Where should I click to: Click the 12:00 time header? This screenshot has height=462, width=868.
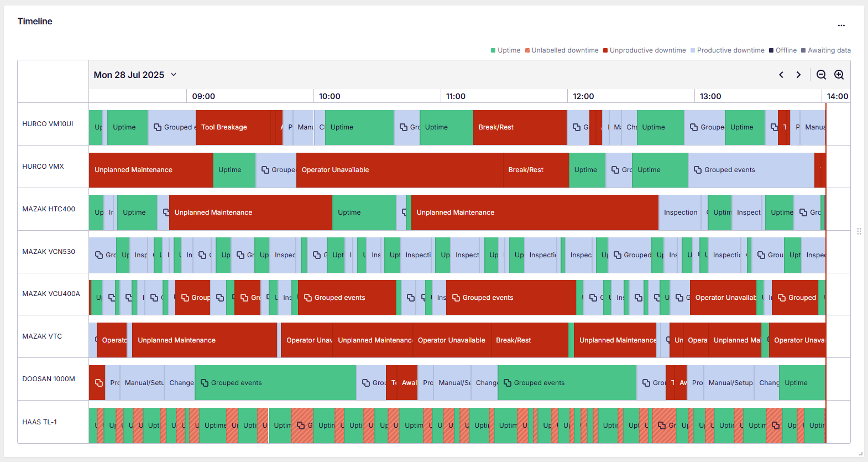coord(583,96)
